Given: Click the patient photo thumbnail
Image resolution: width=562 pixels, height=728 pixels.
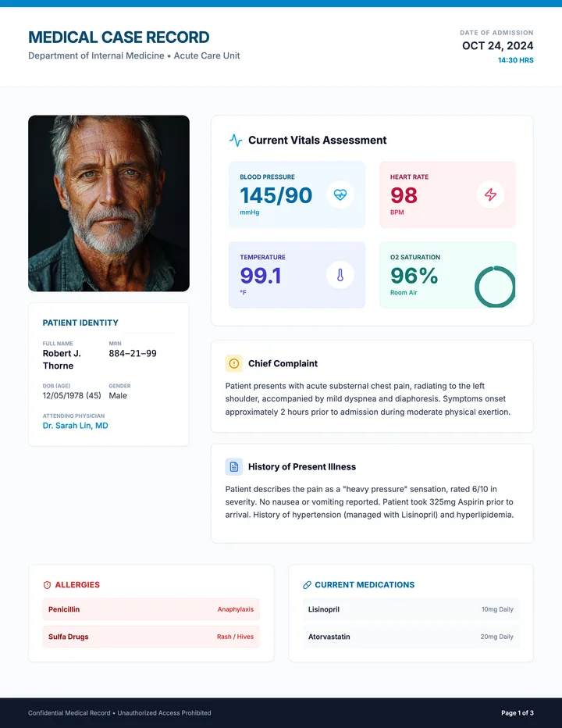Looking at the screenshot, I should [108, 203].
